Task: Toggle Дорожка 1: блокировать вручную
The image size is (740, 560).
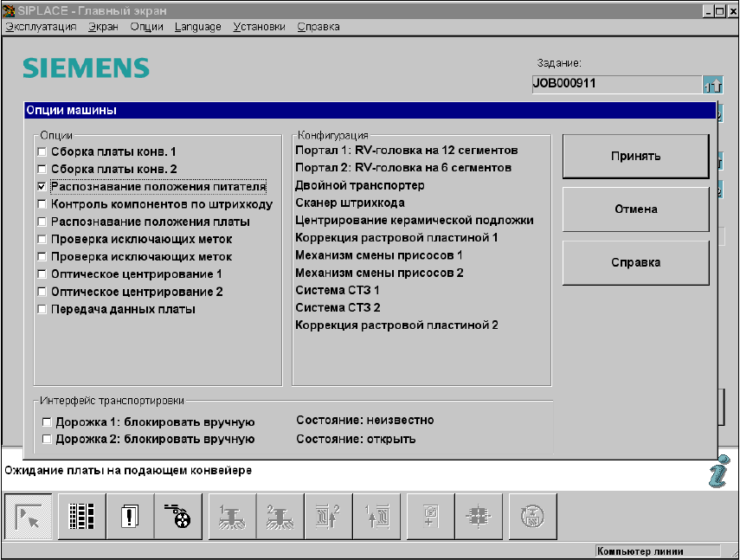Action: [47, 422]
